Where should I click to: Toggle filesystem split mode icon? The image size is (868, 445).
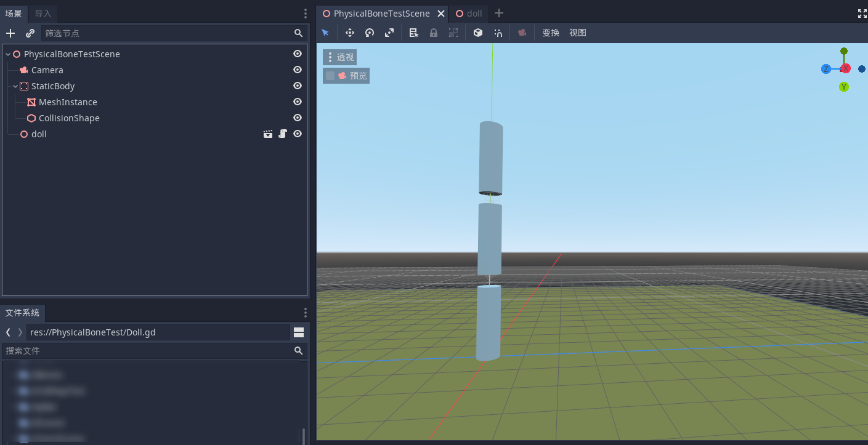coord(299,332)
